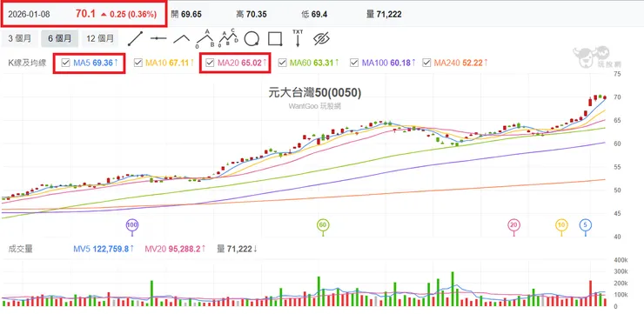Click the date 2026-01-08

[x=29, y=15]
